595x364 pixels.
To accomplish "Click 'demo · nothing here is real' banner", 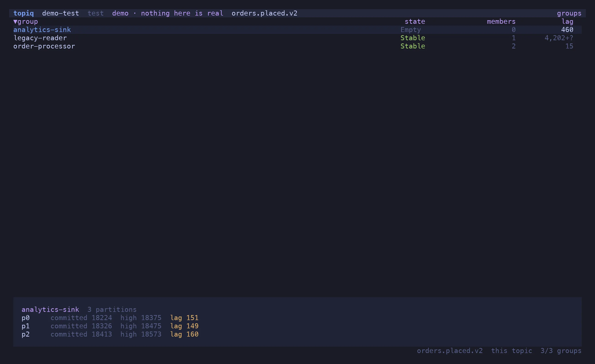I will point(168,13).
